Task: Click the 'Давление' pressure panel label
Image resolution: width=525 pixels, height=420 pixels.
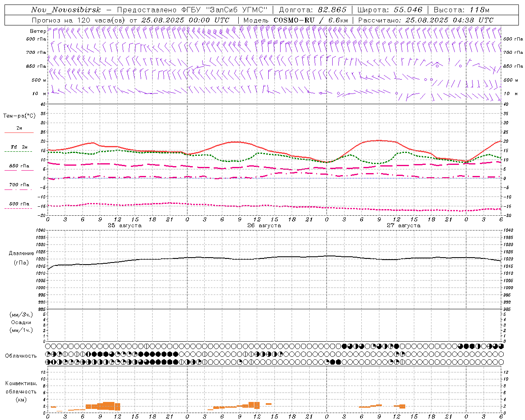Action: click(x=21, y=253)
